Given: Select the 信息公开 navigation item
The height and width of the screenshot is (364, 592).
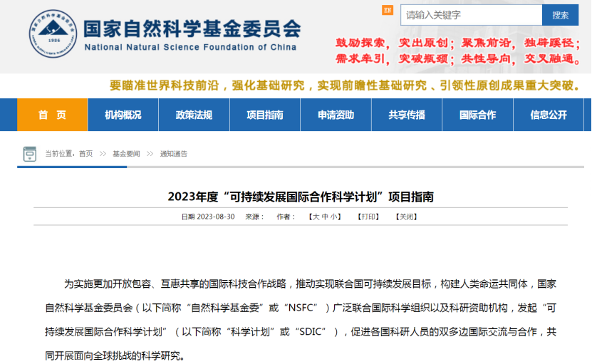Looking at the screenshot, I should pyautogui.click(x=549, y=115).
